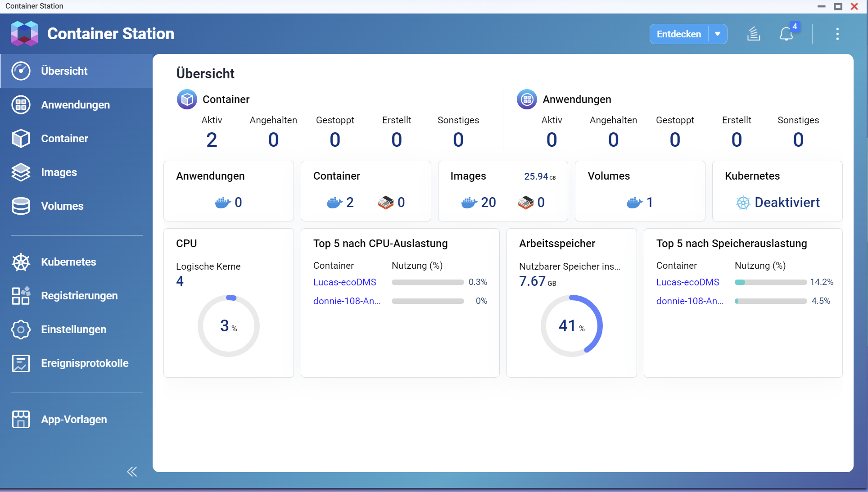Collapse the sidebar with double chevron
868x492 pixels.
coord(132,471)
